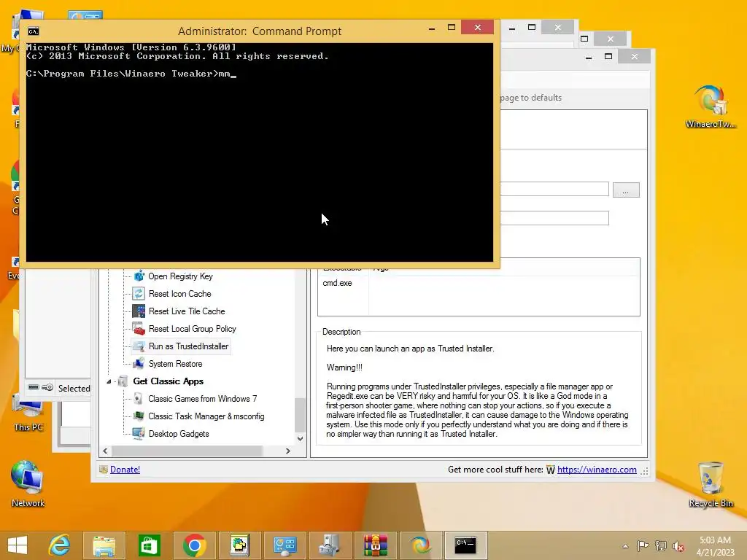
Task: Open the Recycle Bin desktop icon
Action: (x=711, y=485)
